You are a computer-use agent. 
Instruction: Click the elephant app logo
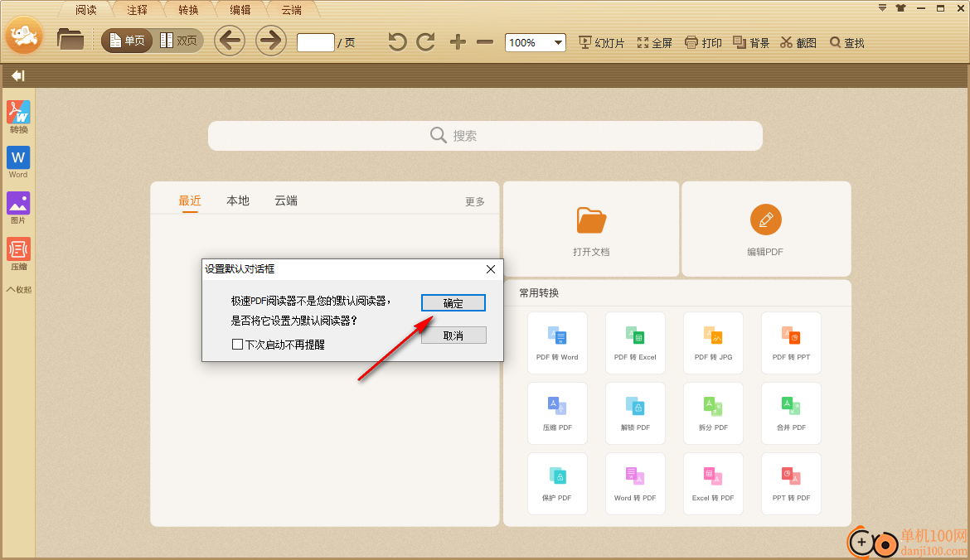pyautogui.click(x=25, y=36)
